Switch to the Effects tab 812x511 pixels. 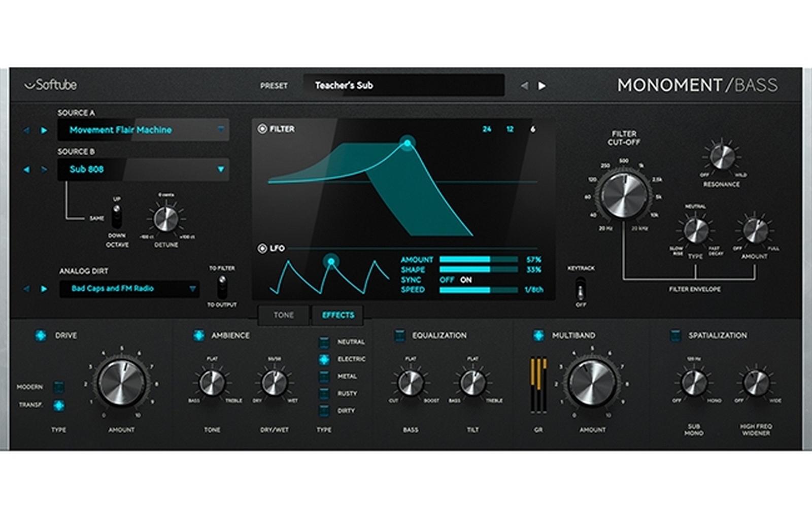[x=338, y=315]
